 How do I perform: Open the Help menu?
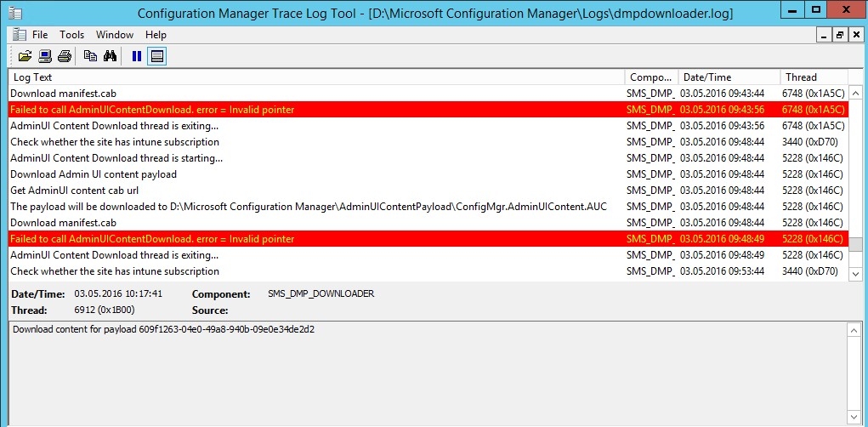point(156,35)
